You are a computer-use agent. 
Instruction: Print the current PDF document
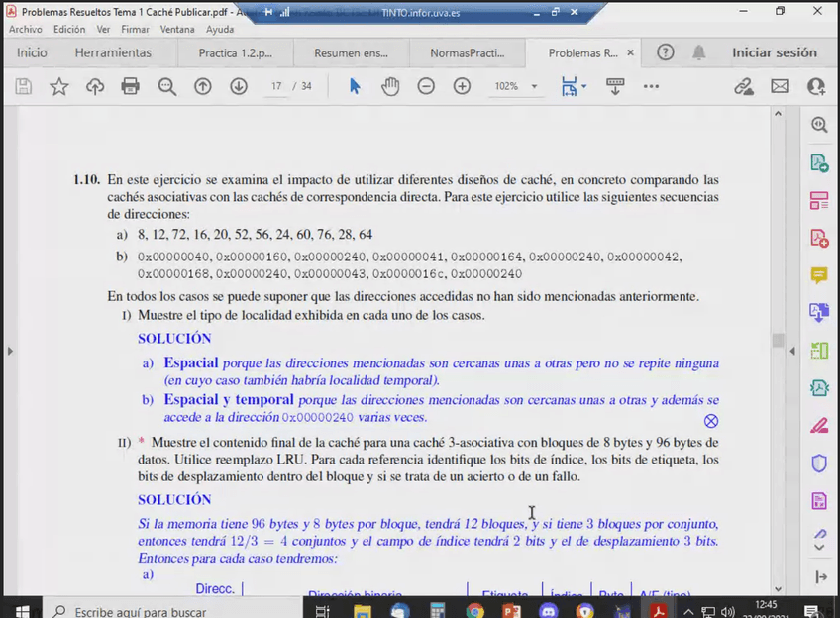[x=128, y=86]
